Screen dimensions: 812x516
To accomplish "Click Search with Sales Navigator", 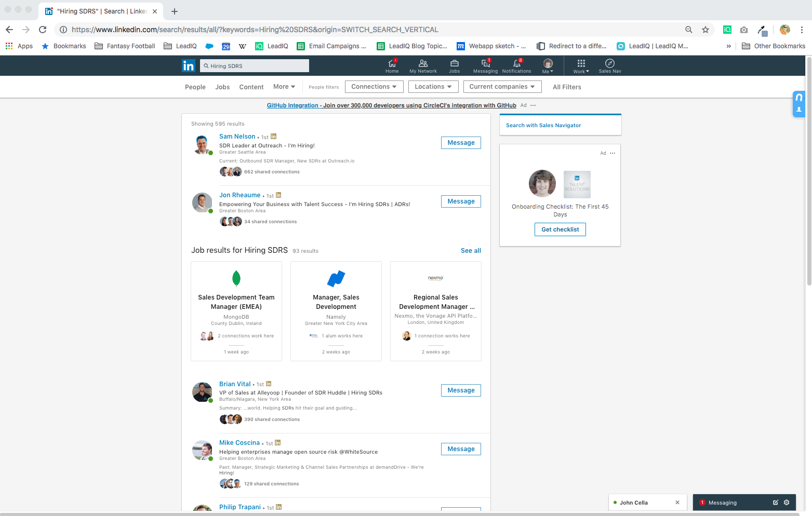I will coord(543,125).
